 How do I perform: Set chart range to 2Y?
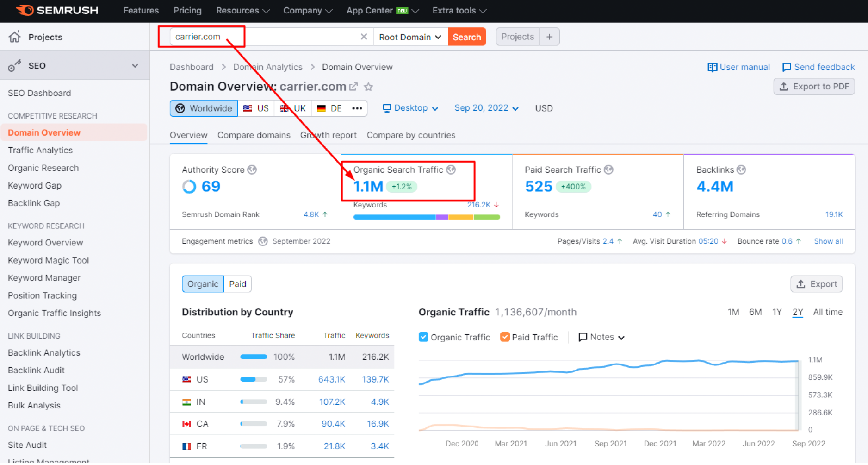click(798, 312)
